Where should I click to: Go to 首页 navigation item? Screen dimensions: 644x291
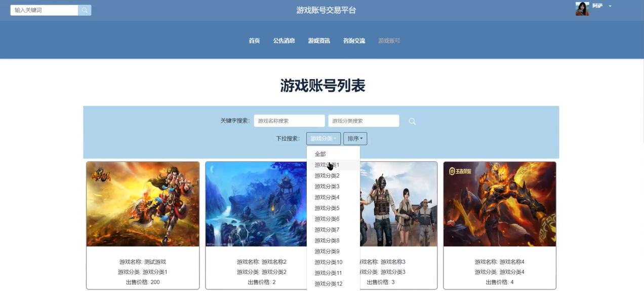(x=254, y=41)
